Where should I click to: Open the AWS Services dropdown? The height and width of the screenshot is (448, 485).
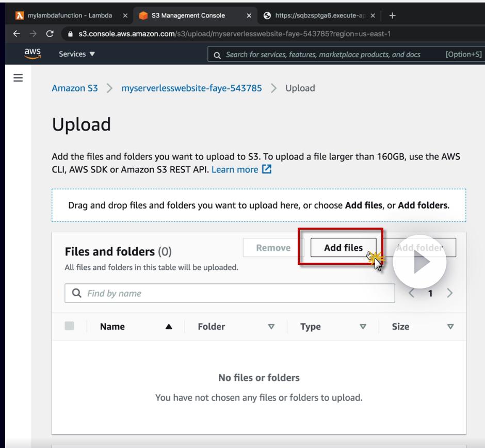click(77, 54)
